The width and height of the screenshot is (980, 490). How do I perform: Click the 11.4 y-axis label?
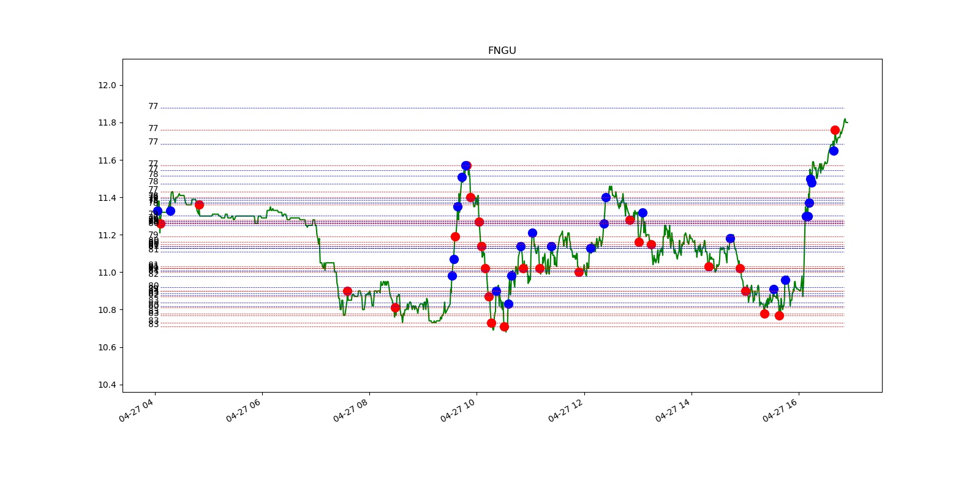[x=107, y=198]
